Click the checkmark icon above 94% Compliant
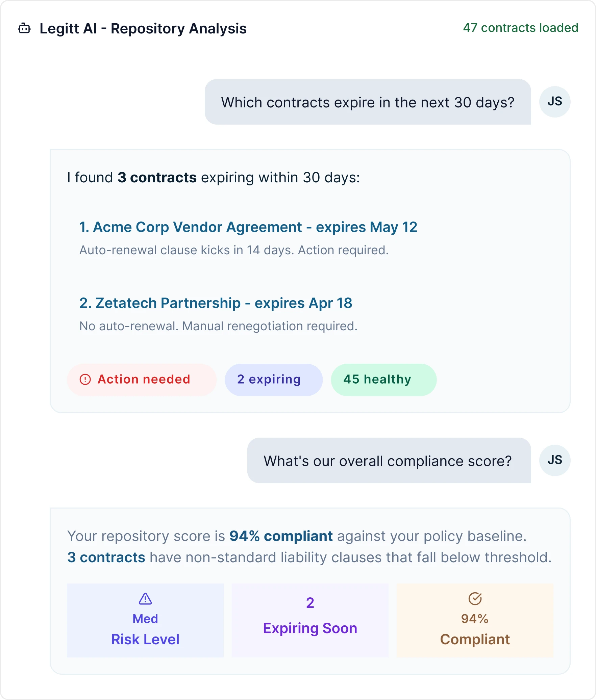The image size is (596, 700). click(475, 598)
